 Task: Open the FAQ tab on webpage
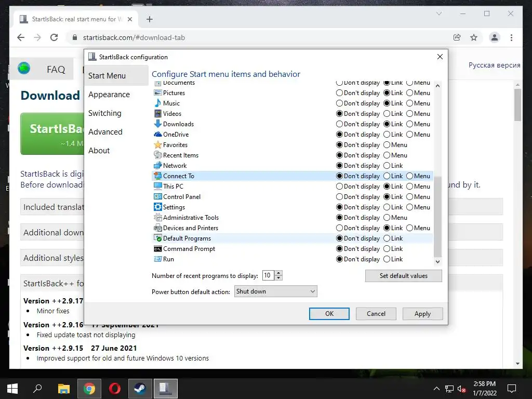56,69
